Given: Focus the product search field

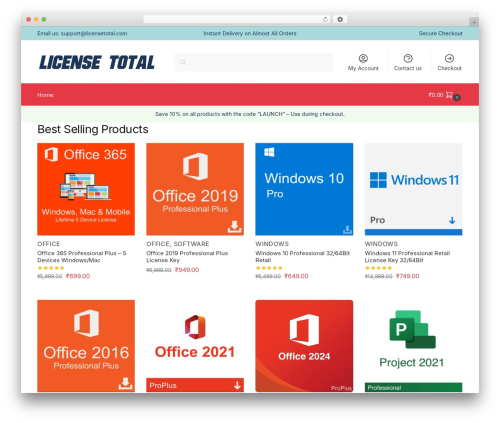Looking at the screenshot, I should (254, 62).
